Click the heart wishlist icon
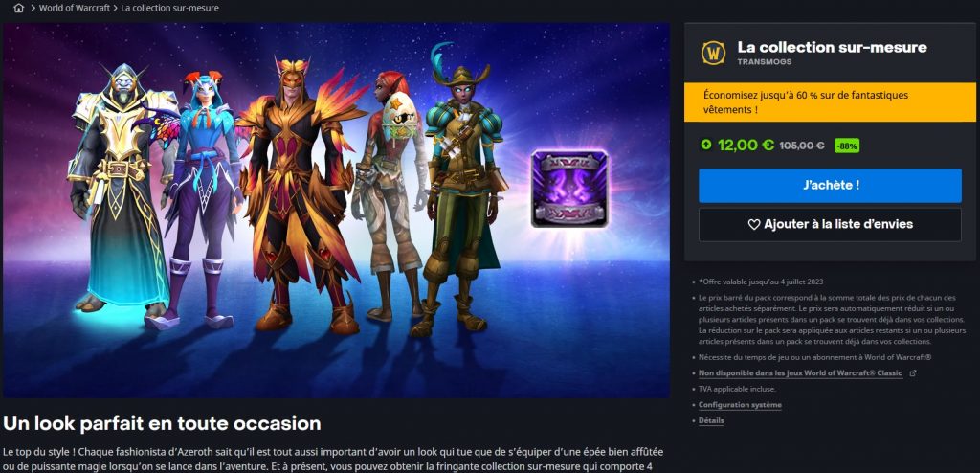The height and width of the screenshot is (473, 980). (x=754, y=225)
